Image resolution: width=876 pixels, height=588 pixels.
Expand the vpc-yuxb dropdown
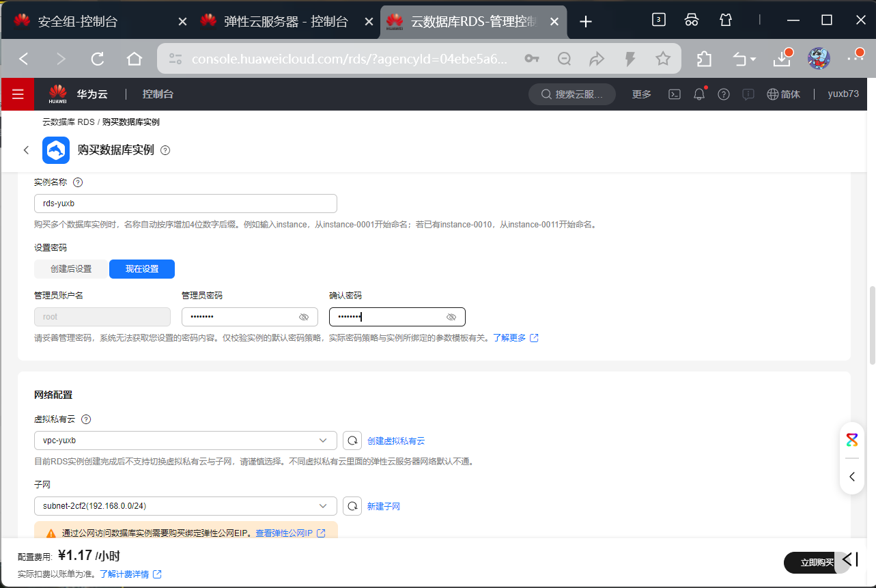186,440
